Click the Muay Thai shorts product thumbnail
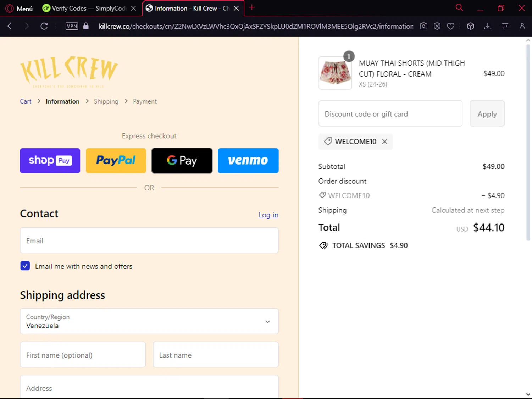This screenshot has height=399, width=532. tap(335, 73)
